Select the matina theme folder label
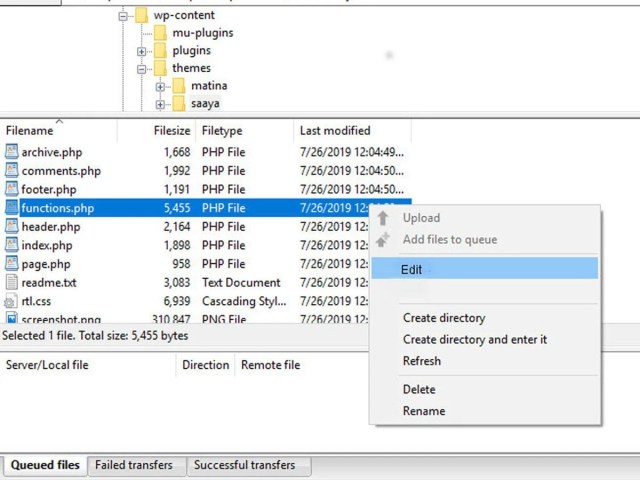Screen dimensions: 640x480 pos(209,86)
